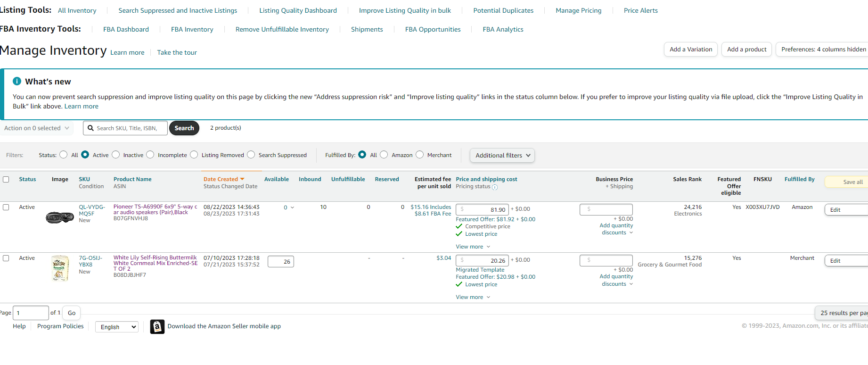Select Fulfilled By Merchant radio button
The height and width of the screenshot is (365, 868).
(x=420, y=155)
